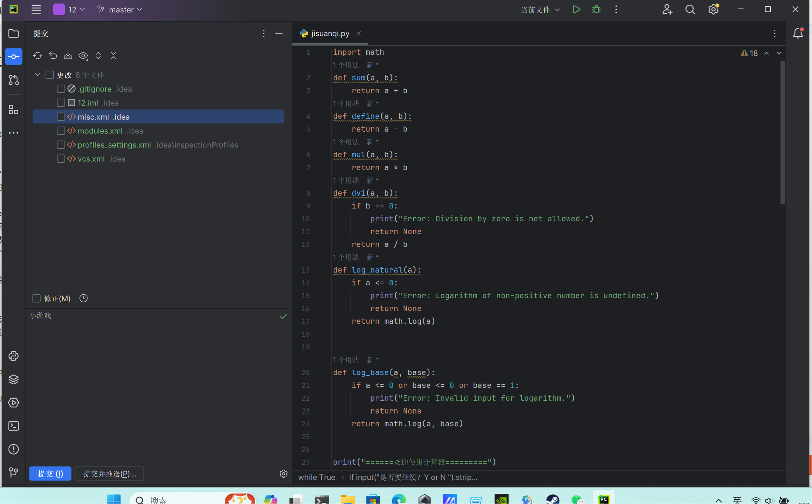Viewport: 812px width, 504px height.
Task: Enable the 修正(M) amend checkbox
Action: click(x=37, y=298)
